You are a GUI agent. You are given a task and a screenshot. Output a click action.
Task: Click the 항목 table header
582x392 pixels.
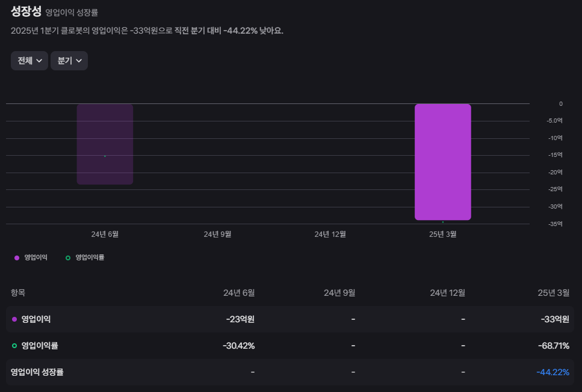18,293
